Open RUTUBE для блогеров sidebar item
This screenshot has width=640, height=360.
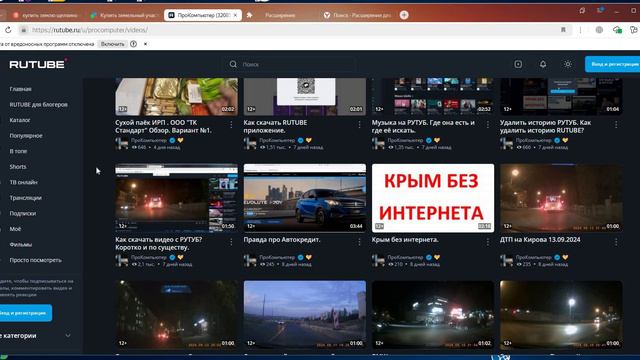[x=38, y=104]
